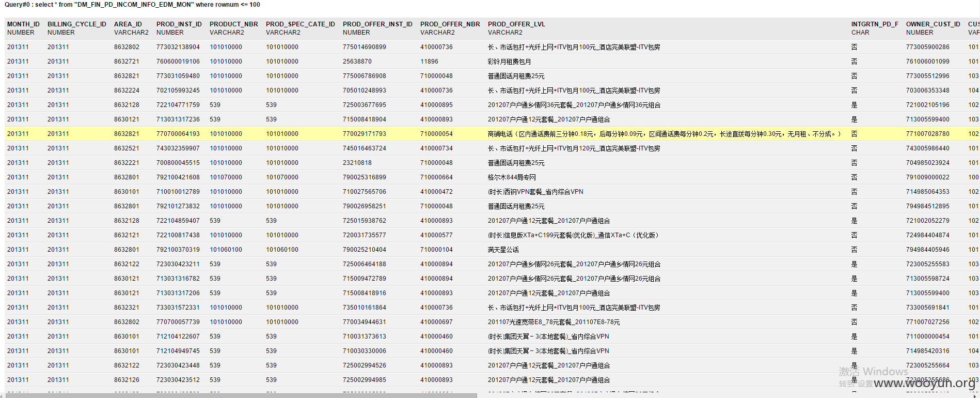This screenshot has height=398, width=980.
Task: Select PROD_OFFER_INST_ID cell 25638870
Action: tap(357, 62)
